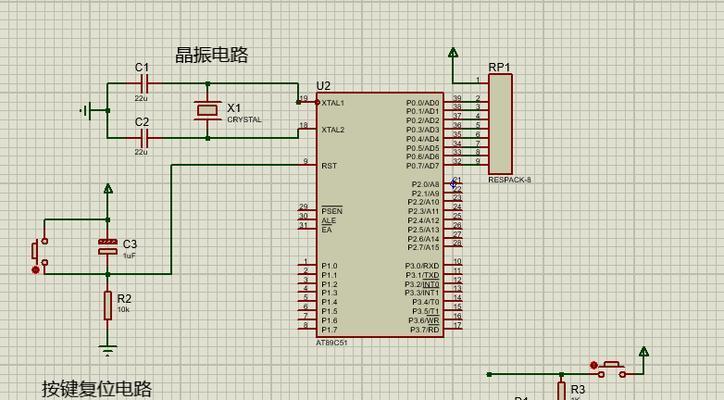Select the R3 resistor symbol

(x=561, y=391)
